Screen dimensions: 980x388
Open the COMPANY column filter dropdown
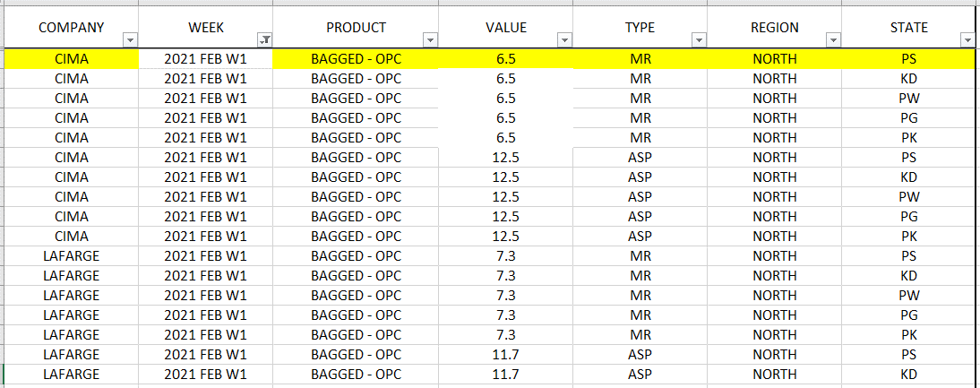coord(130,40)
